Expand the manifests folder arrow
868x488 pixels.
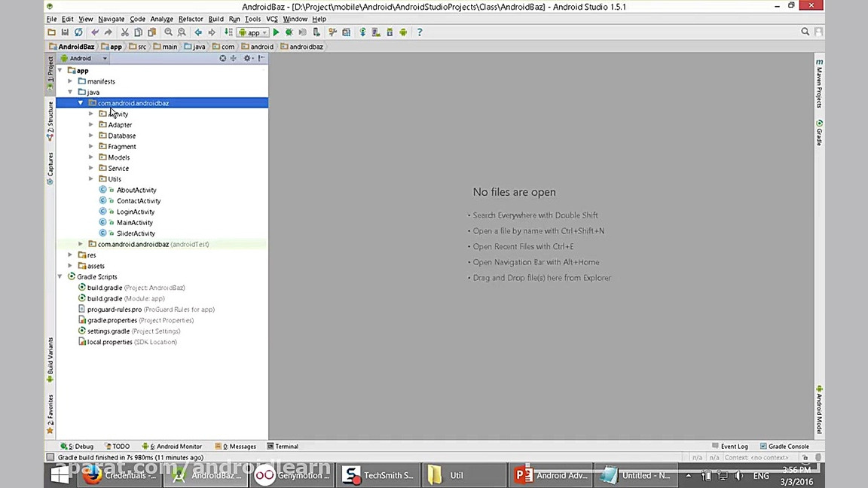70,81
